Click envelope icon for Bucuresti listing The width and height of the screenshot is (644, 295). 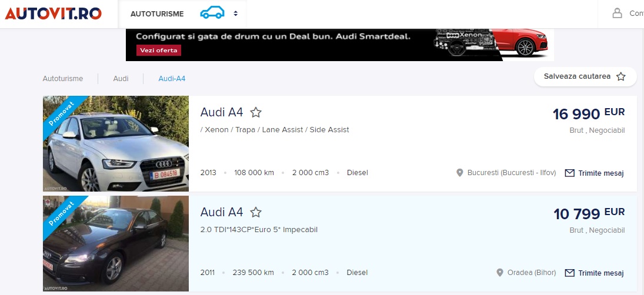coord(569,173)
